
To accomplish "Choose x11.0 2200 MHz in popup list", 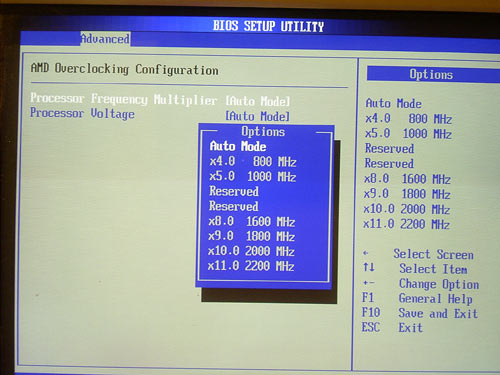I will click(251, 266).
